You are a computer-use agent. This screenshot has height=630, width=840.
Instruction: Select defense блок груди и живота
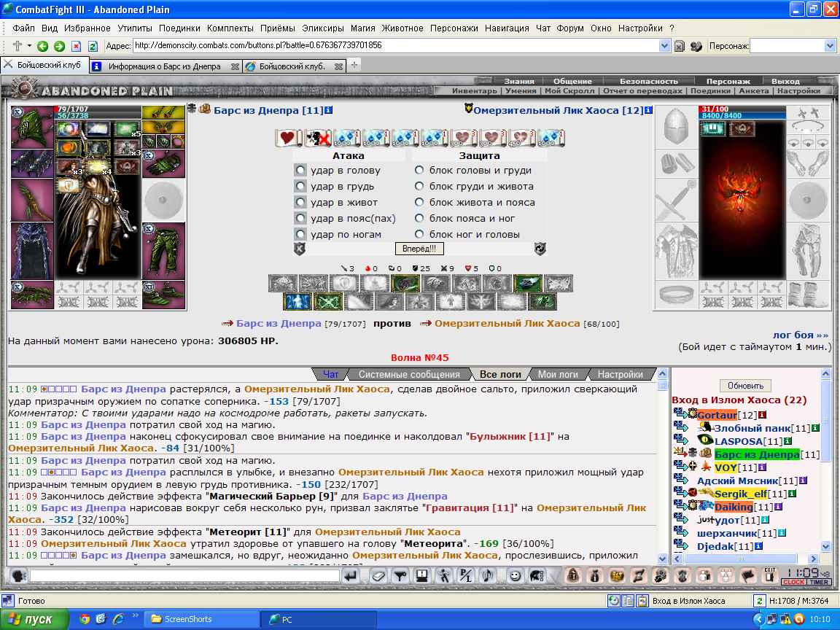point(419,187)
